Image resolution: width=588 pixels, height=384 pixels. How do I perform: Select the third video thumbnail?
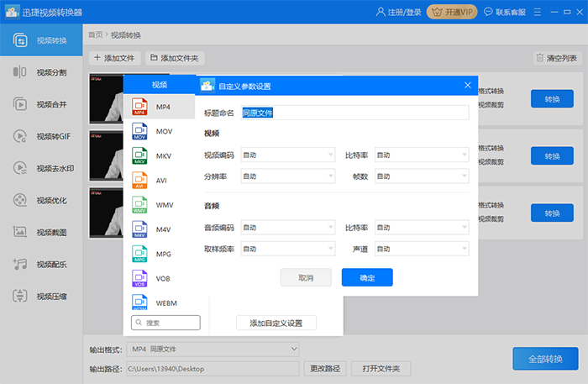click(x=106, y=213)
